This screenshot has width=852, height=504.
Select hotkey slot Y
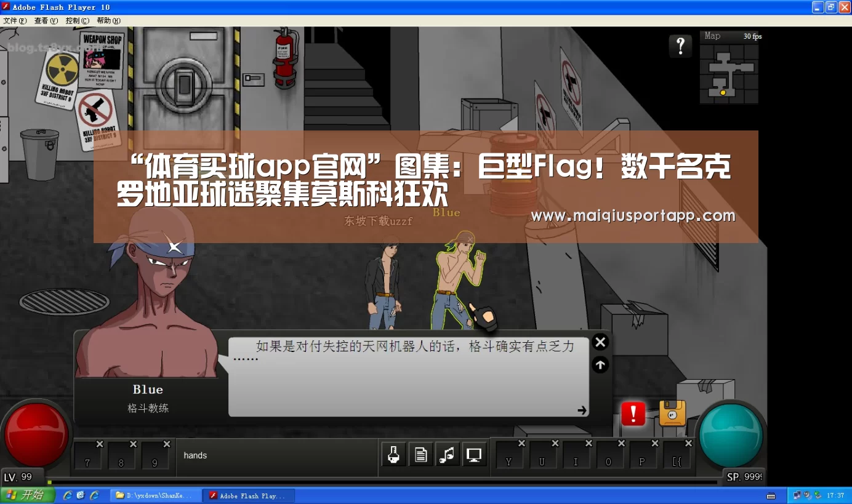[x=509, y=456]
